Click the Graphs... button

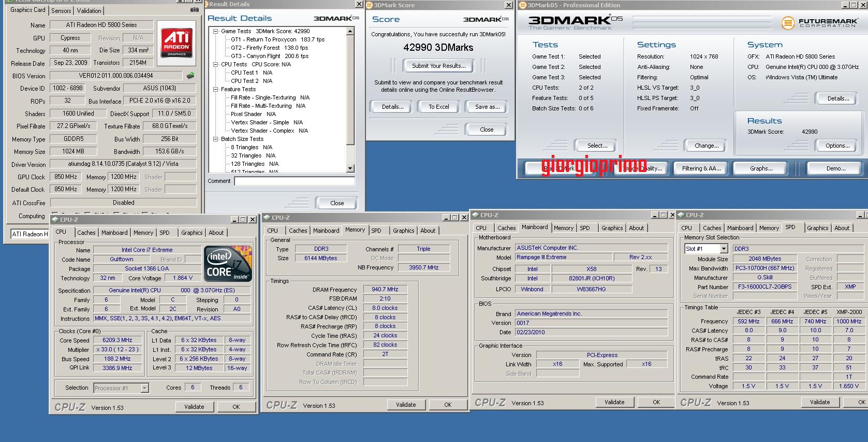coord(761,168)
